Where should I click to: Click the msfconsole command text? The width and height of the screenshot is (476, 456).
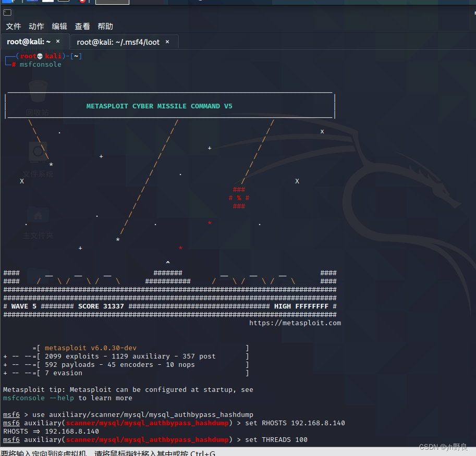(x=40, y=64)
